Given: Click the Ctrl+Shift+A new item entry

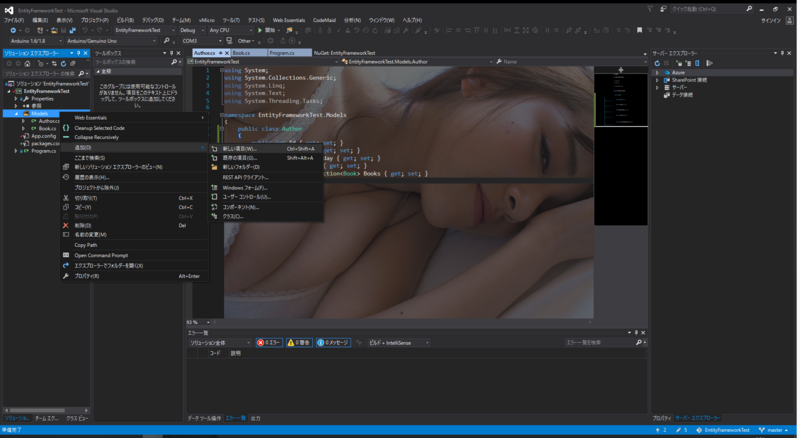Looking at the screenshot, I should [x=266, y=149].
